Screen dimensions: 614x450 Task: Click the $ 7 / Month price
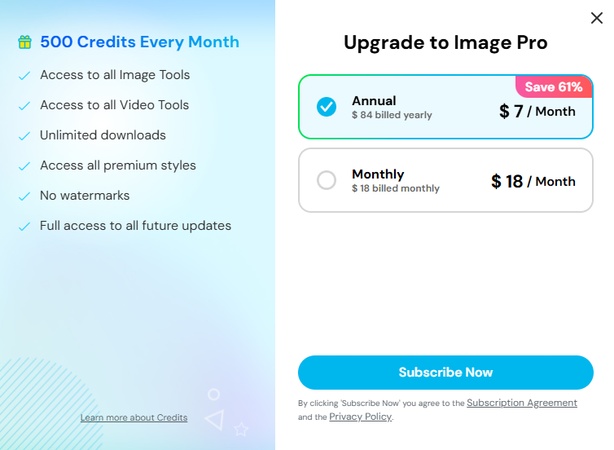[x=537, y=111]
